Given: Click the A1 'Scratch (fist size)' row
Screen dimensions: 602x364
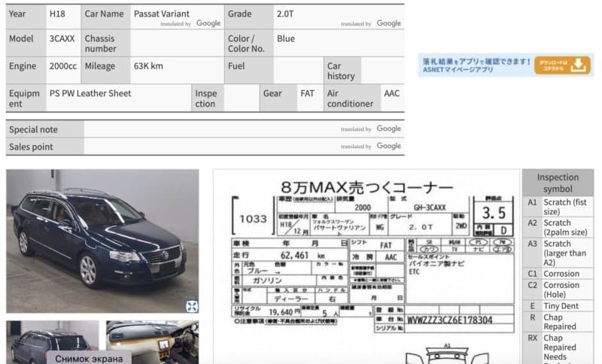Looking at the screenshot, I should click(x=558, y=207).
